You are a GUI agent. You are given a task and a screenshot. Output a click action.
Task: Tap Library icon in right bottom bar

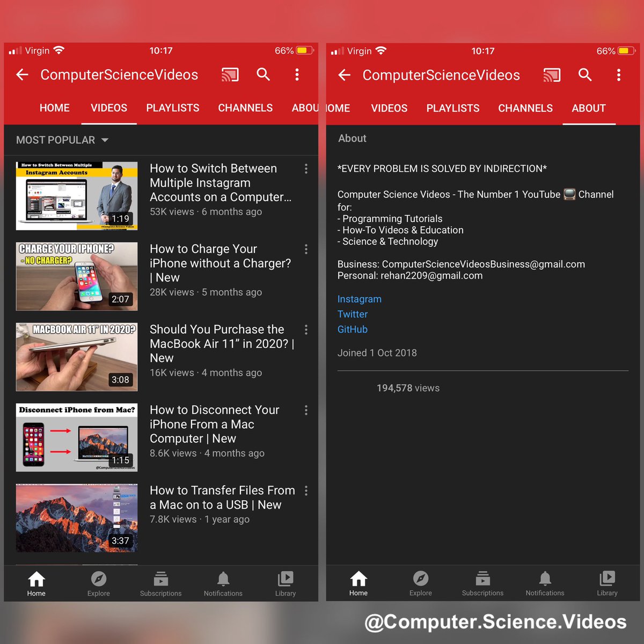point(608,578)
